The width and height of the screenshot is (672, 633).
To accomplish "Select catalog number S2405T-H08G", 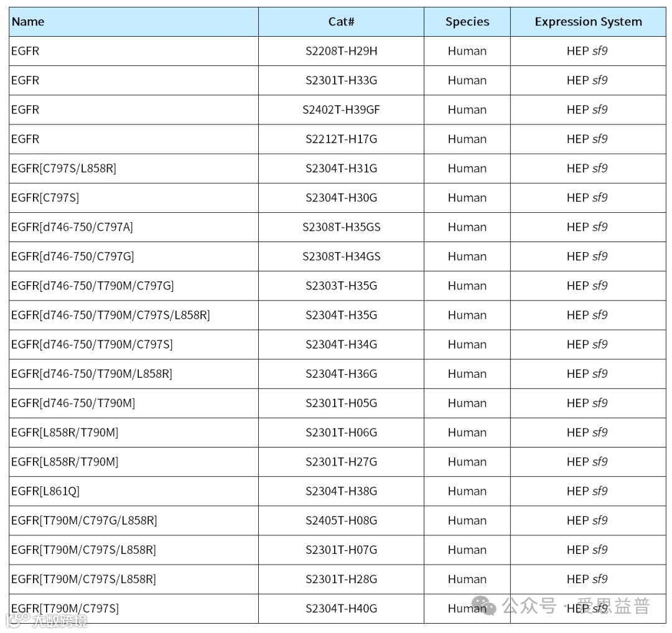I will (341, 521).
